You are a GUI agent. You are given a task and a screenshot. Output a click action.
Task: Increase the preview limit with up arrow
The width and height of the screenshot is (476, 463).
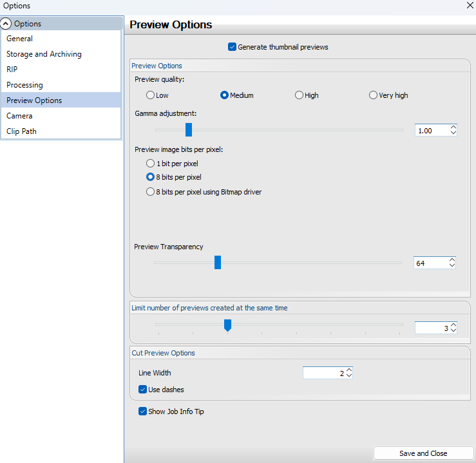tap(453, 325)
